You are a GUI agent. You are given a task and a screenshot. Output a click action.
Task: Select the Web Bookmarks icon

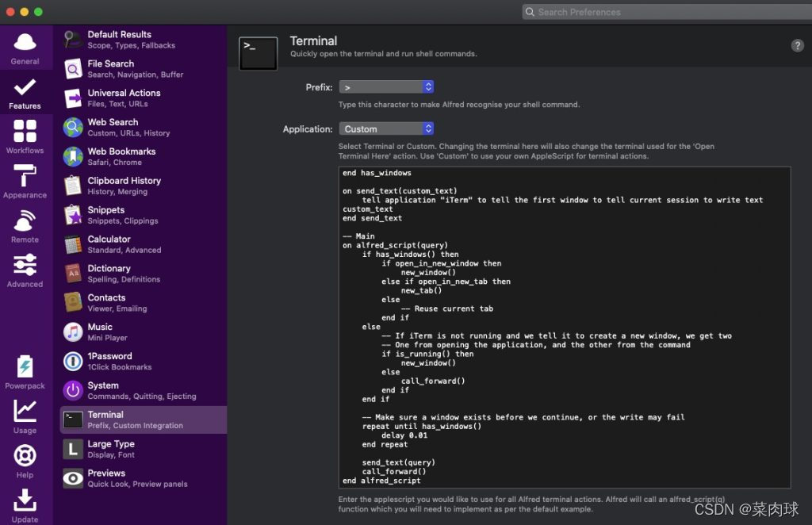(x=73, y=156)
